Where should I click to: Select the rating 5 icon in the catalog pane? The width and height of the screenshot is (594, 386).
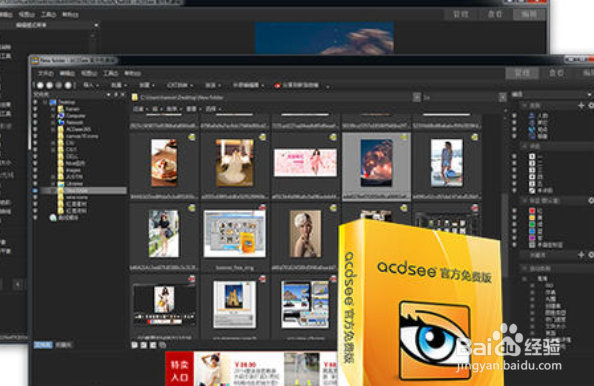(532, 184)
